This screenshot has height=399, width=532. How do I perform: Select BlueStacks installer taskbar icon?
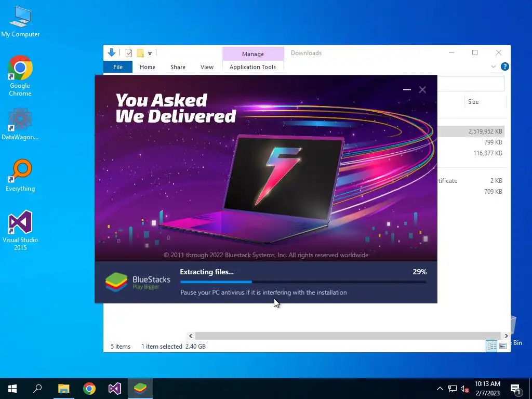coord(140,389)
